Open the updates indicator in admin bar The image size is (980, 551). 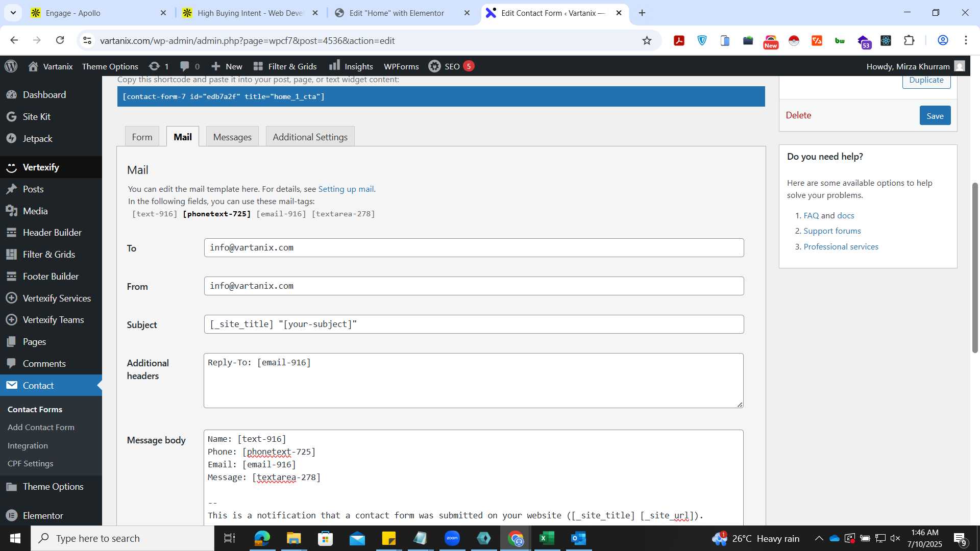[x=158, y=66]
